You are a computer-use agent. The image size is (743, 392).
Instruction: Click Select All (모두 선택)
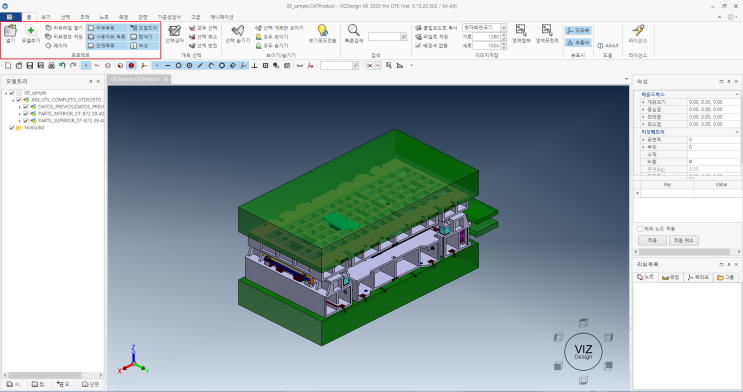203,28
